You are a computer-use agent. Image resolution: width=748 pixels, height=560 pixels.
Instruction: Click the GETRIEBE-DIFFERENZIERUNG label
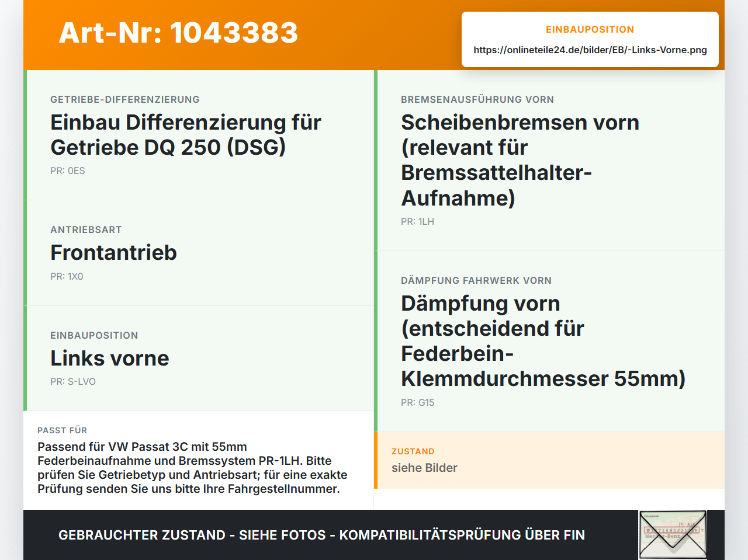click(x=125, y=99)
